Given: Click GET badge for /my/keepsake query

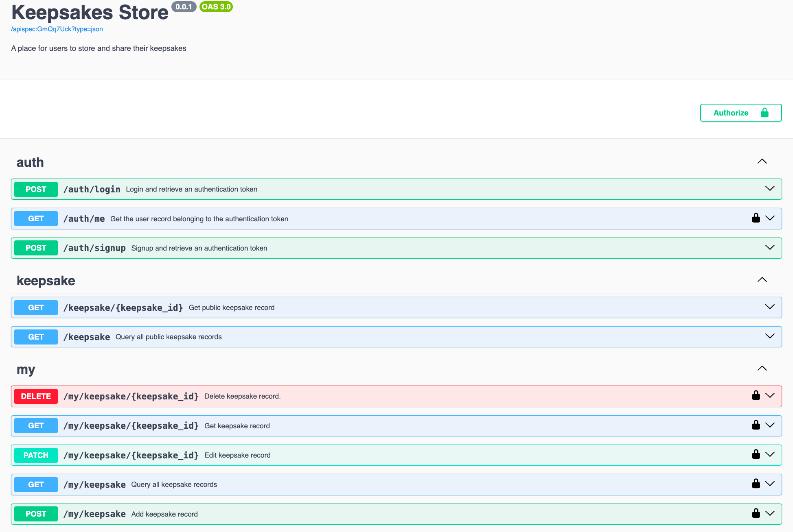Looking at the screenshot, I should coord(36,484).
